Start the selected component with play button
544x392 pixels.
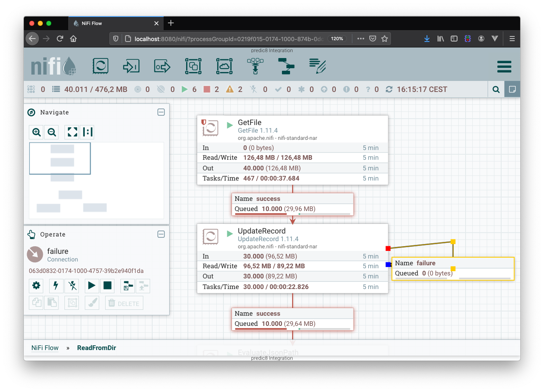pos(92,286)
